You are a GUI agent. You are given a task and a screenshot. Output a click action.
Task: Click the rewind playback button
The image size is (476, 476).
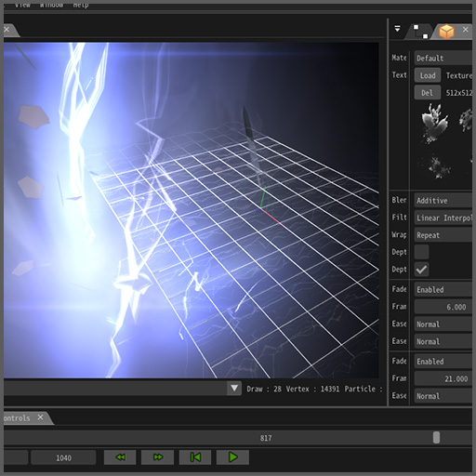[x=120, y=457]
